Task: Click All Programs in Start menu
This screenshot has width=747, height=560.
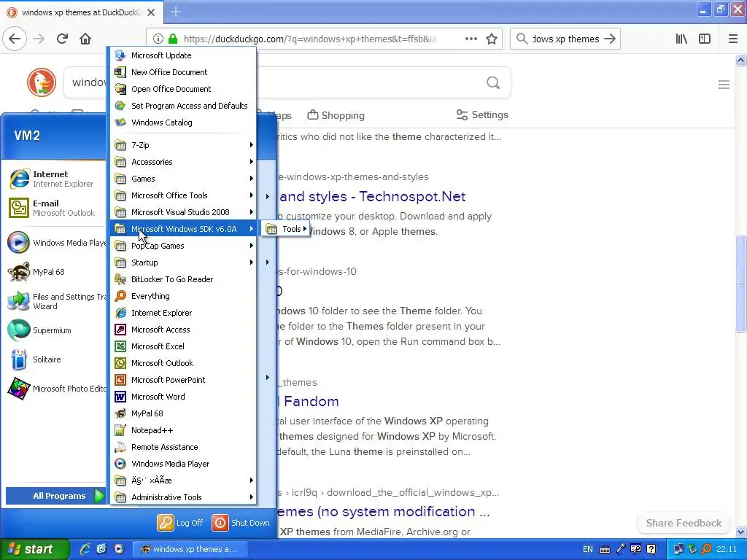Action: [55, 496]
